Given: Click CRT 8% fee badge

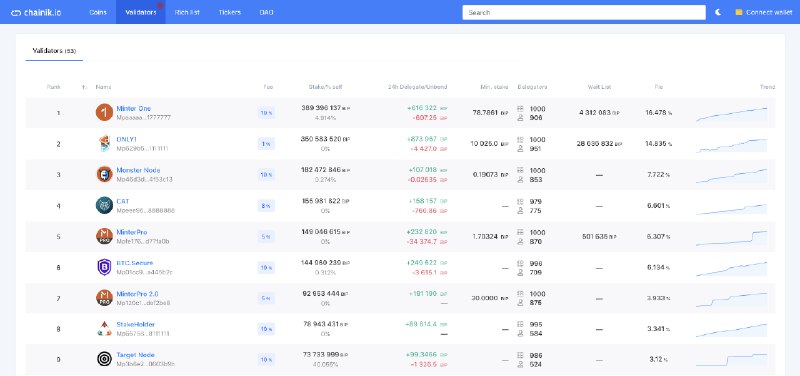Looking at the screenshot, I should tap(266, 206).
